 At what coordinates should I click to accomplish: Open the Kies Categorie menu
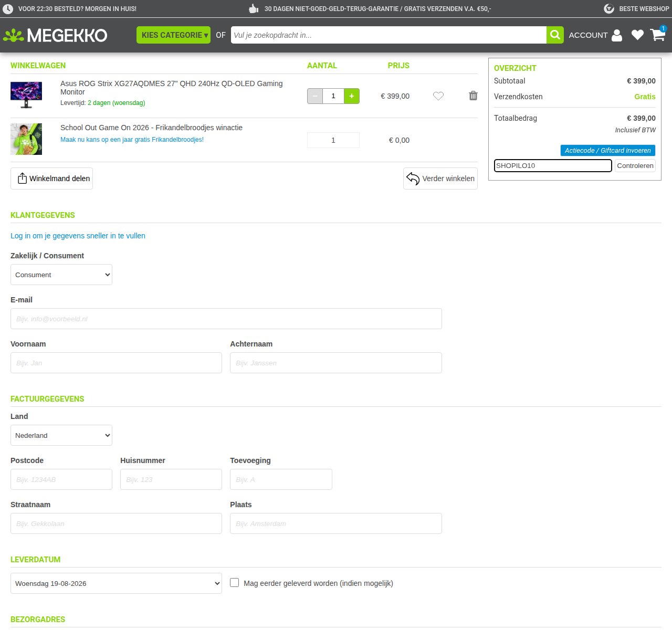[x=173, y=35]
